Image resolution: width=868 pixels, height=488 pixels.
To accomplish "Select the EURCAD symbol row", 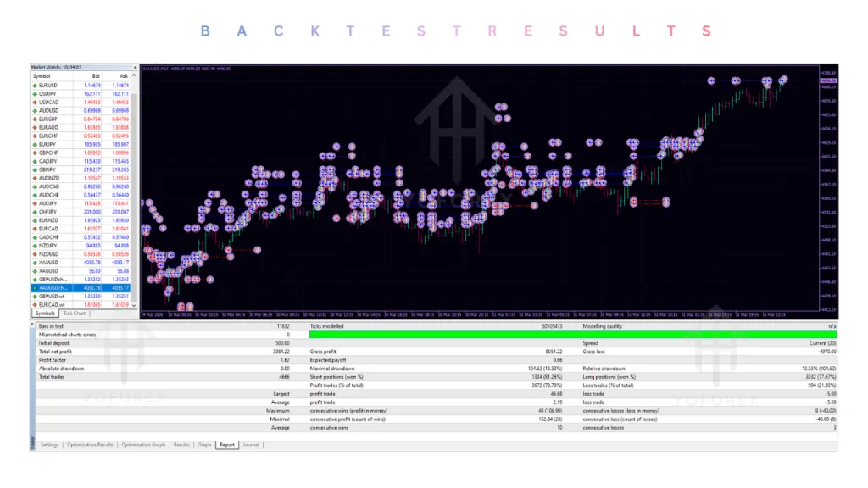I will 81,229.
